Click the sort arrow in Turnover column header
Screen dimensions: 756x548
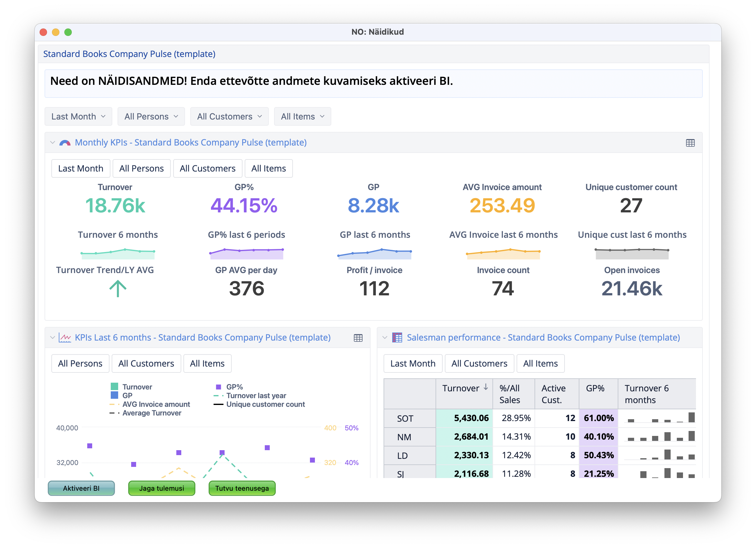tap(486, 387)
